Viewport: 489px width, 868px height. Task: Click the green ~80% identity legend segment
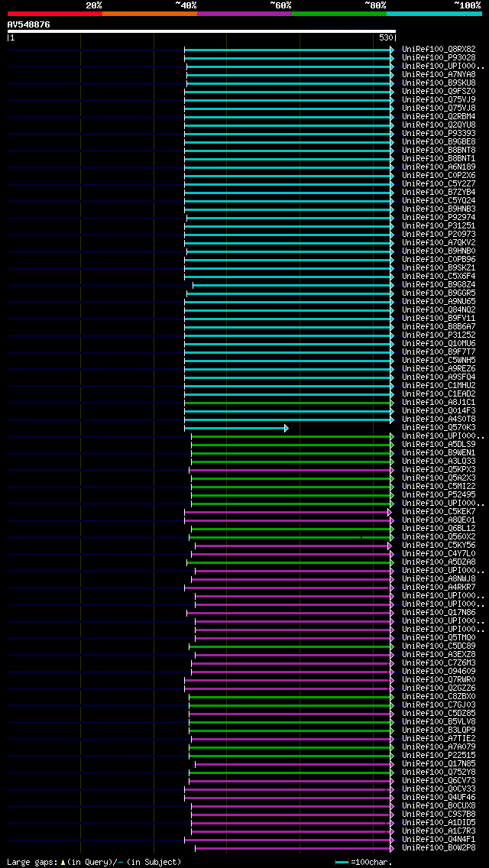click(x=339, y=13)
